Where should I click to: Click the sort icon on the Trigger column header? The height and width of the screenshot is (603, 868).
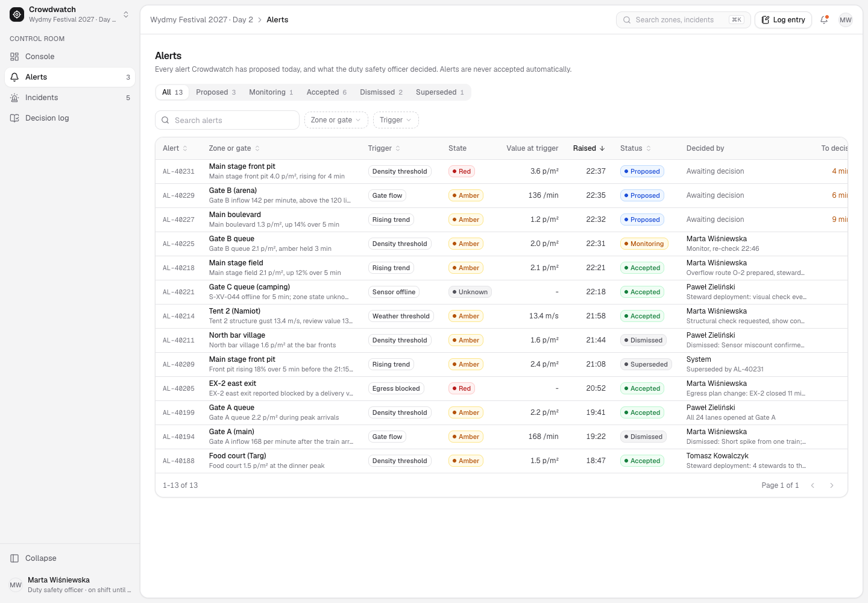tap(398, 148)
